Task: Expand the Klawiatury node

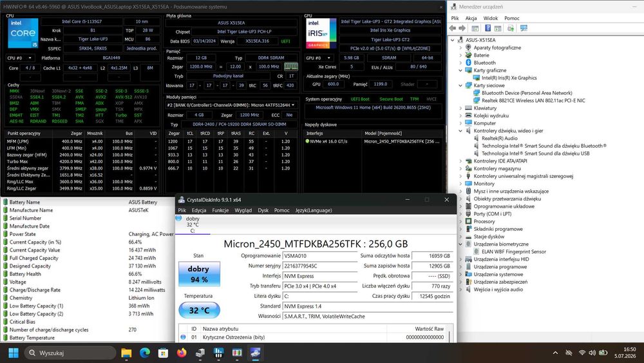Action: [460, 108]
